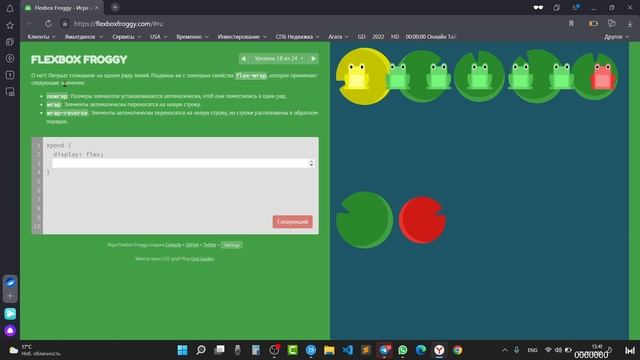This screenshot has width=640, height=360.
Task: Open the Codepip footer link
Action: 173,245
